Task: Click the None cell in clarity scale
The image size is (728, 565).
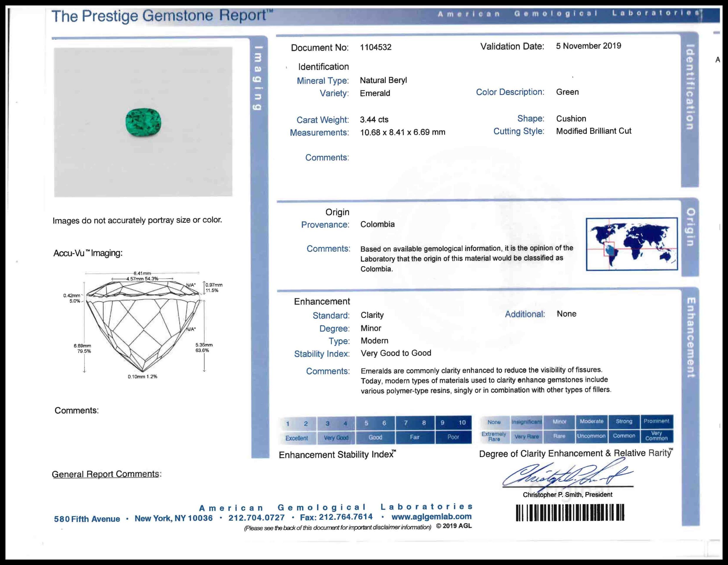Action: (494, 422)
